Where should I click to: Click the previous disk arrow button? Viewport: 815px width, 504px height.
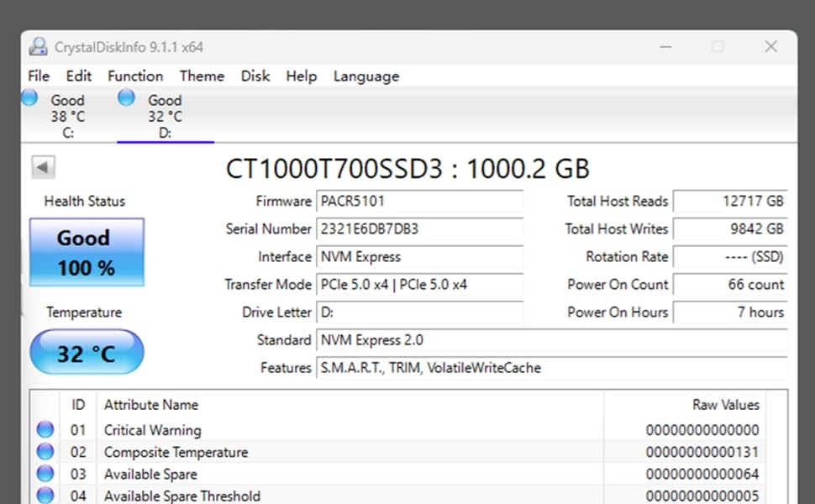(43, 167)
